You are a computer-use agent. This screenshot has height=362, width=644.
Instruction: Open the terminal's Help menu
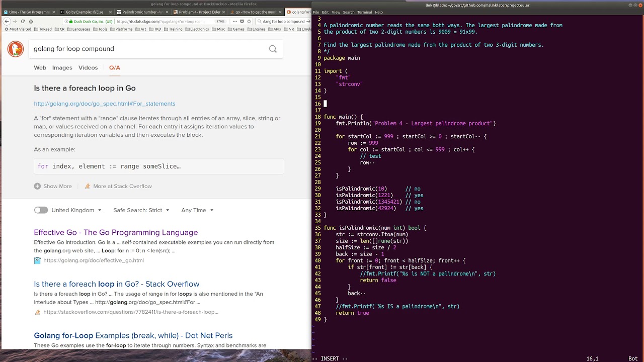[x=379, y=12]
